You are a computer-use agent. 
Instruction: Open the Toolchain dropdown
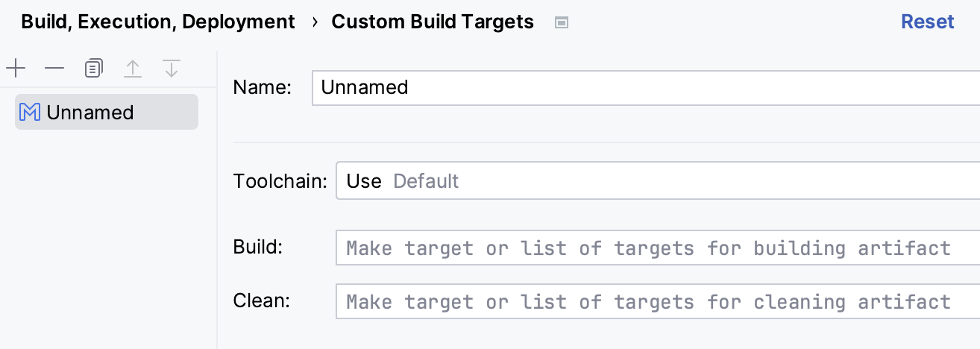656,181
